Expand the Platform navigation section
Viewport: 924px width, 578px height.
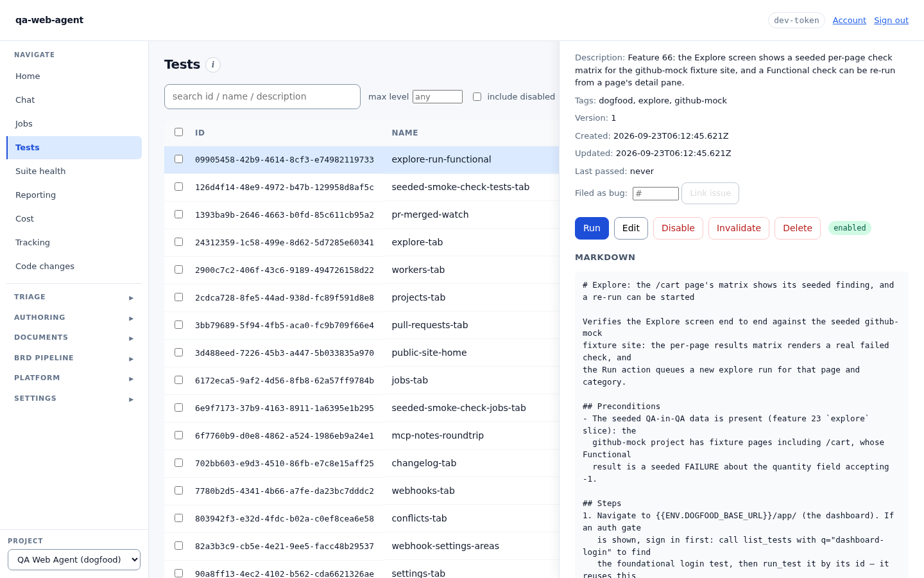point(74,378)
